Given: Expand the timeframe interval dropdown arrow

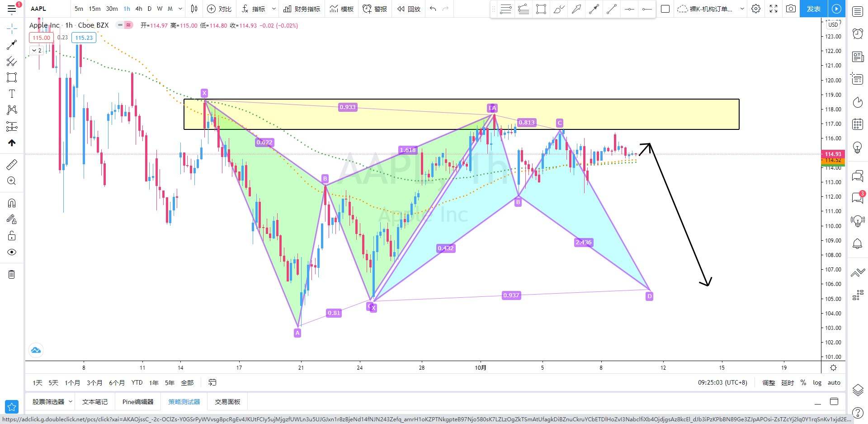Looking at the screenshot, I should (180, 9).
